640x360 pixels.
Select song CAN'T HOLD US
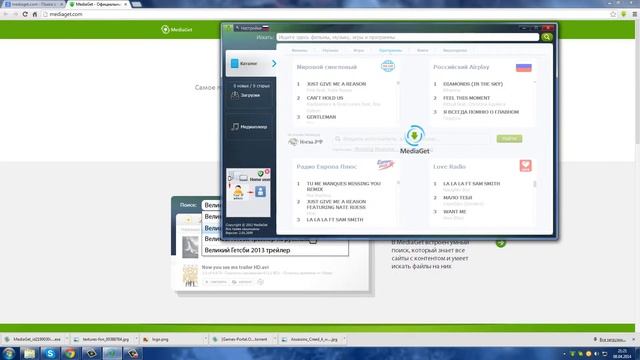pos(325,98)
